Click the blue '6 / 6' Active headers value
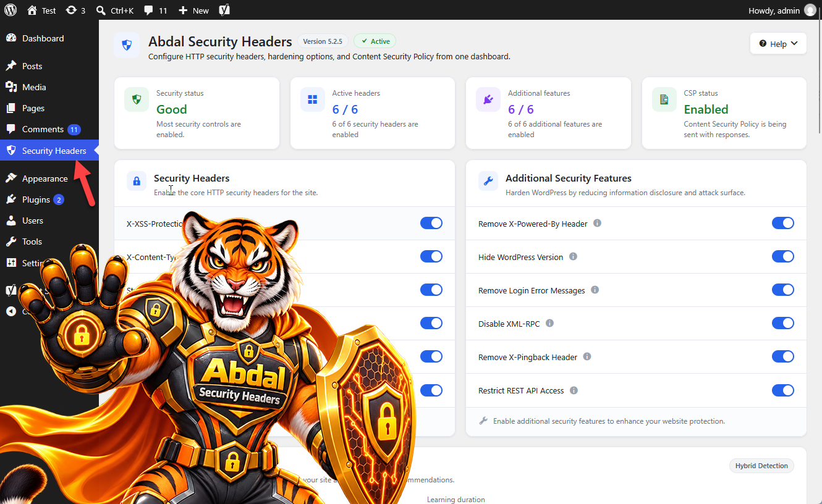 coord(345,109)
